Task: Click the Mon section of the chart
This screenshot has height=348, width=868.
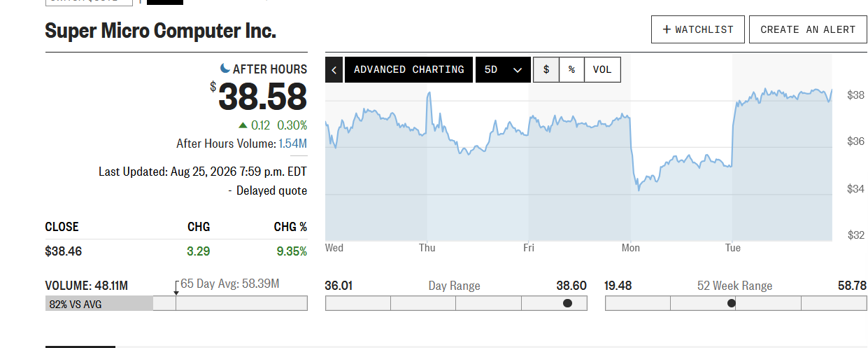Action: pyautogui.click(x=681, y=147)
